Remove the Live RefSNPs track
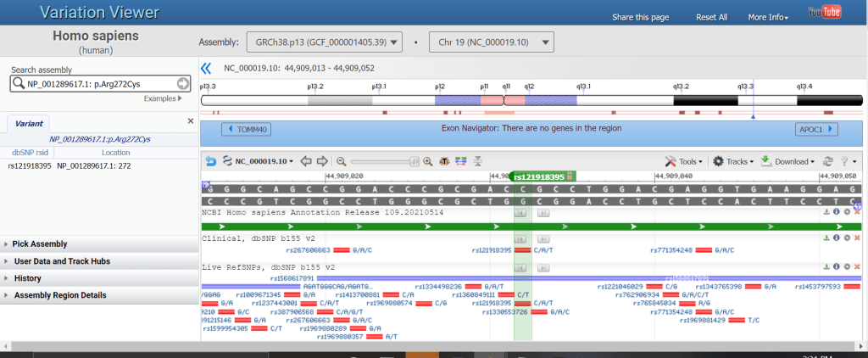Viewport: 868px width, 358px height. coord(857,266)
